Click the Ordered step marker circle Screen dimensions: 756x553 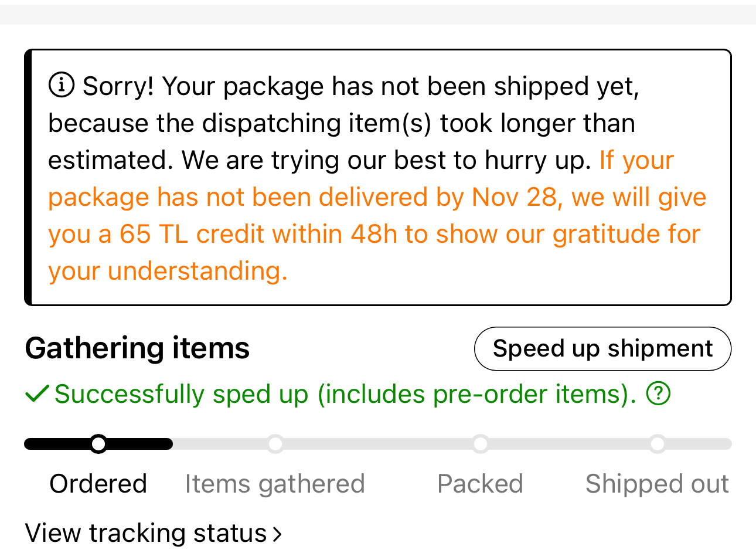coord(98,444)
